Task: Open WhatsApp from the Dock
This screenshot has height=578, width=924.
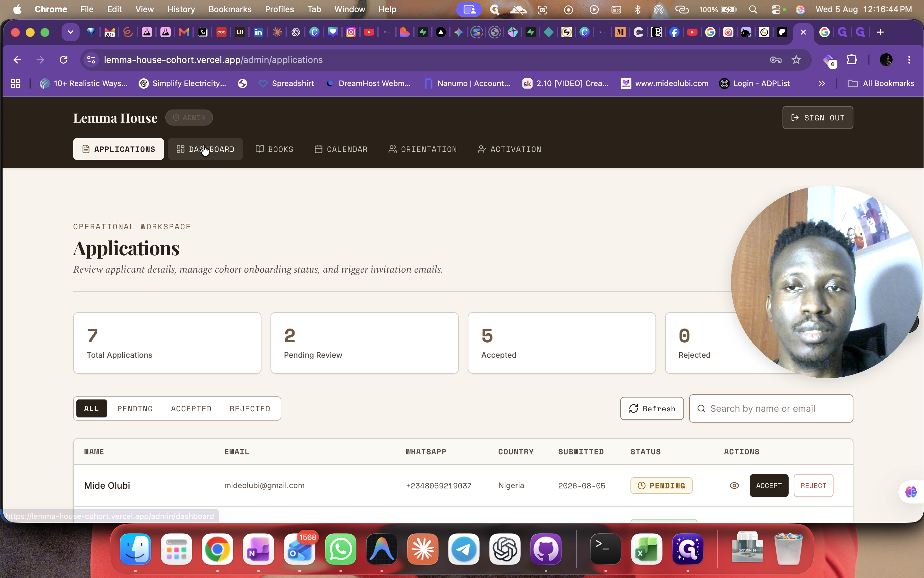Action: (341, 549)
